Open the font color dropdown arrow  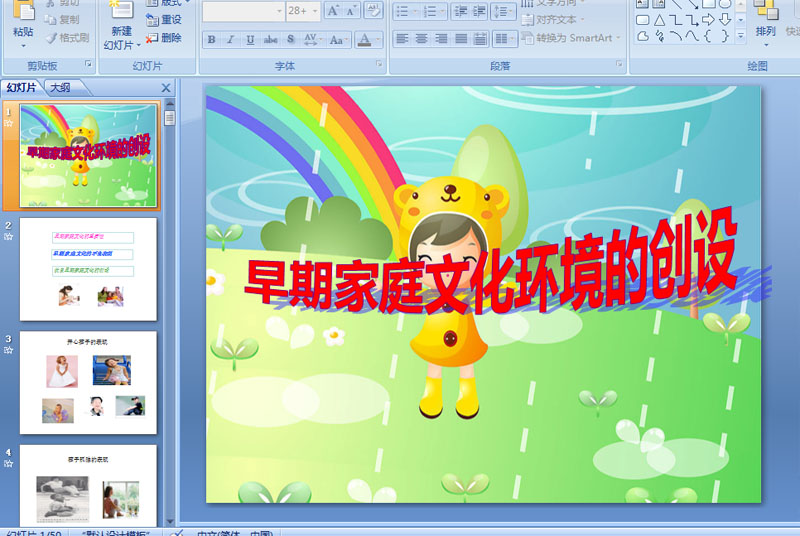(x=378, y=39)
